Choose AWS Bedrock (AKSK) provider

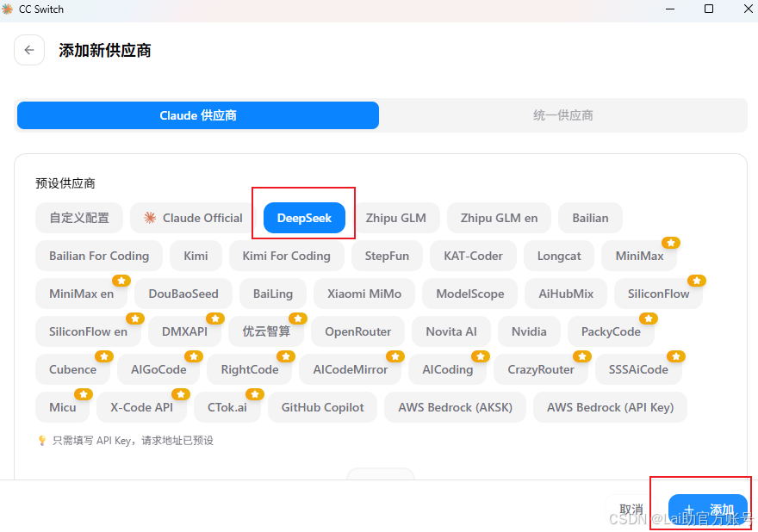[455, 407]
